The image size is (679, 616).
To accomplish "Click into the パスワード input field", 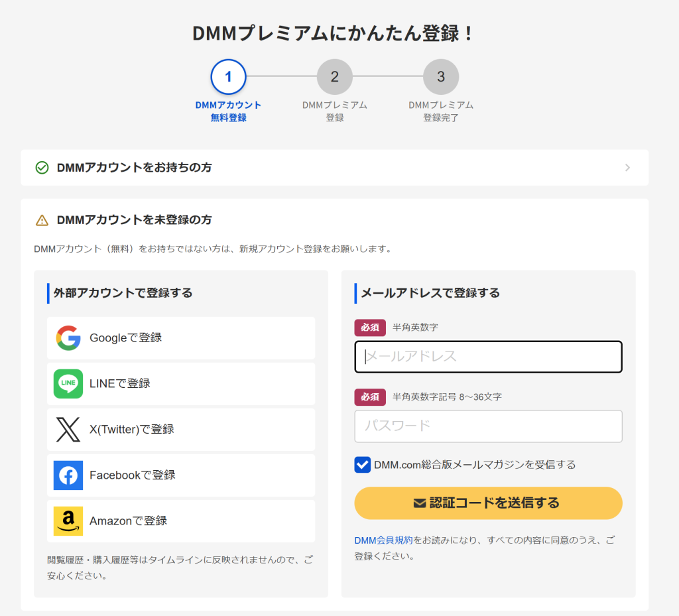I will (x=488, y=426).
